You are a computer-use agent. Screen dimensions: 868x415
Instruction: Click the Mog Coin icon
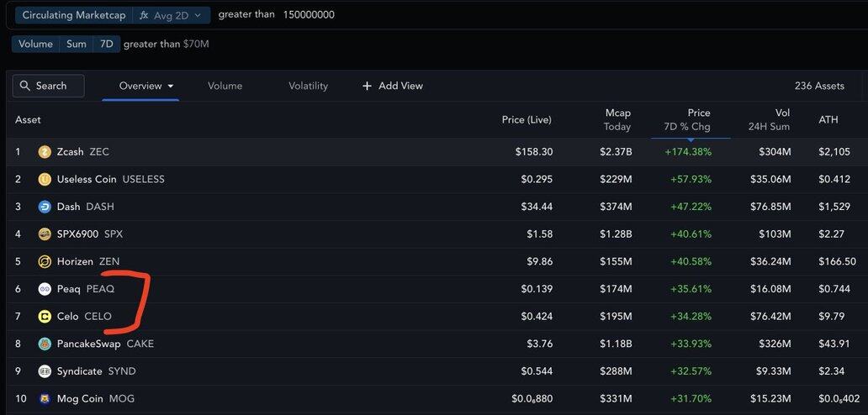(45, 398)
